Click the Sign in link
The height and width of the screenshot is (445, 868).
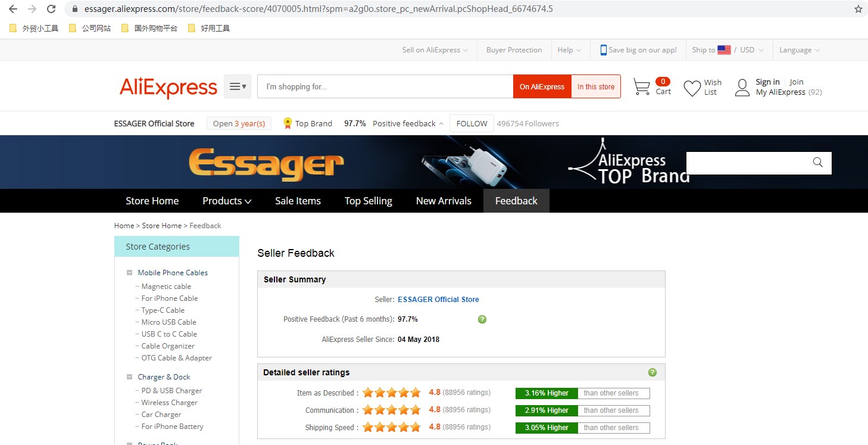[x=767, y=82]
